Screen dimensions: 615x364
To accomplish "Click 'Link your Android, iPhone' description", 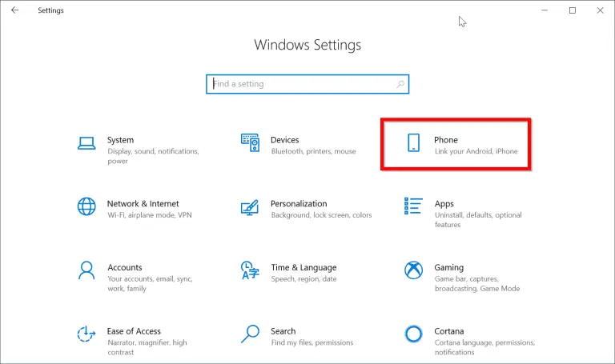I will [x=476, y=151].
